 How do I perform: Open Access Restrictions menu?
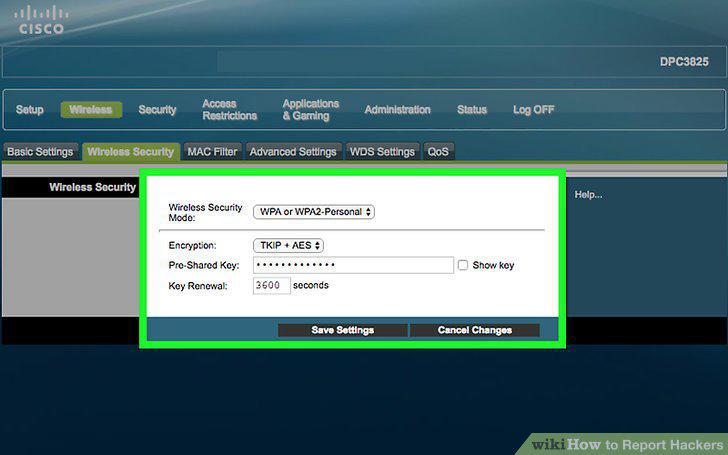click(229, 110)
